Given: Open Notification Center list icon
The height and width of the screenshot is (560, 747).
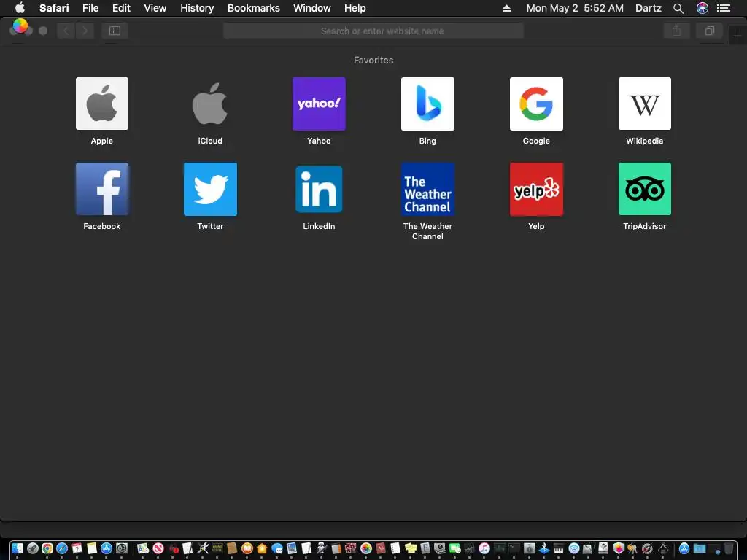Looking at the screenshot, I should (724, 8).
